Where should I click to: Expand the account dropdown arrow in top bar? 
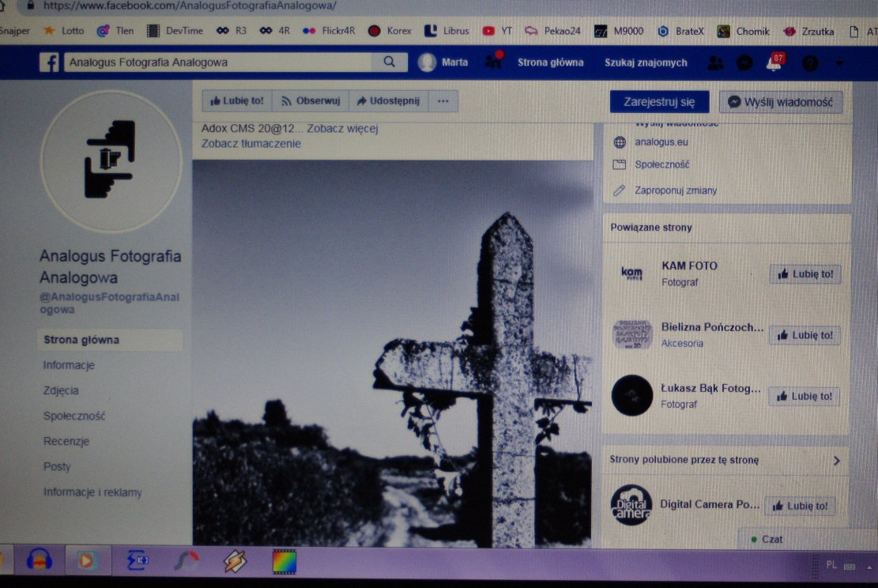838,63
